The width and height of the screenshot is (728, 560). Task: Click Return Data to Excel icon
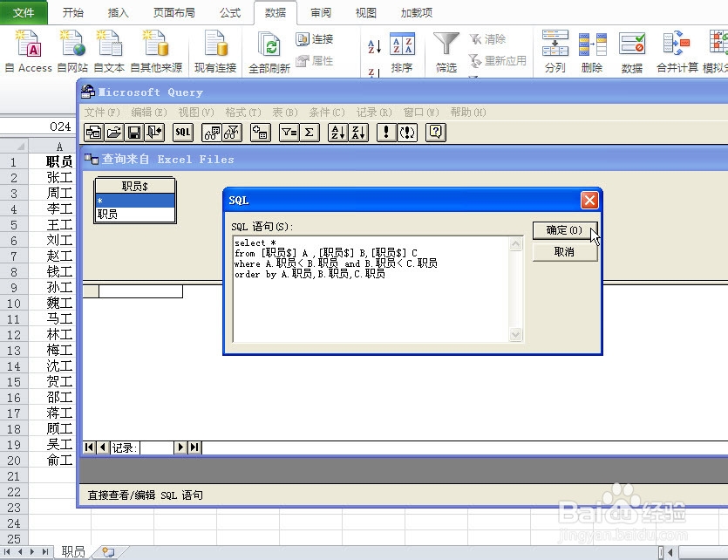click(x=154, y=133)
